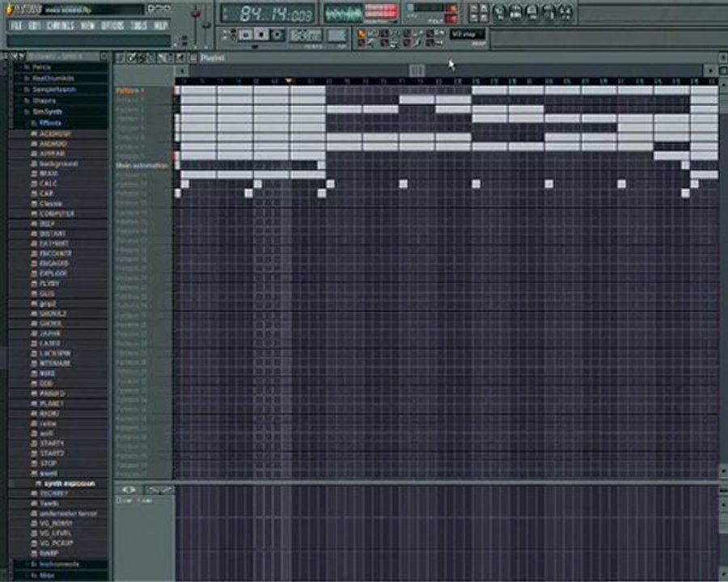Show the Playlist window shortcut button
728x582 pixels.
[500, 13]
